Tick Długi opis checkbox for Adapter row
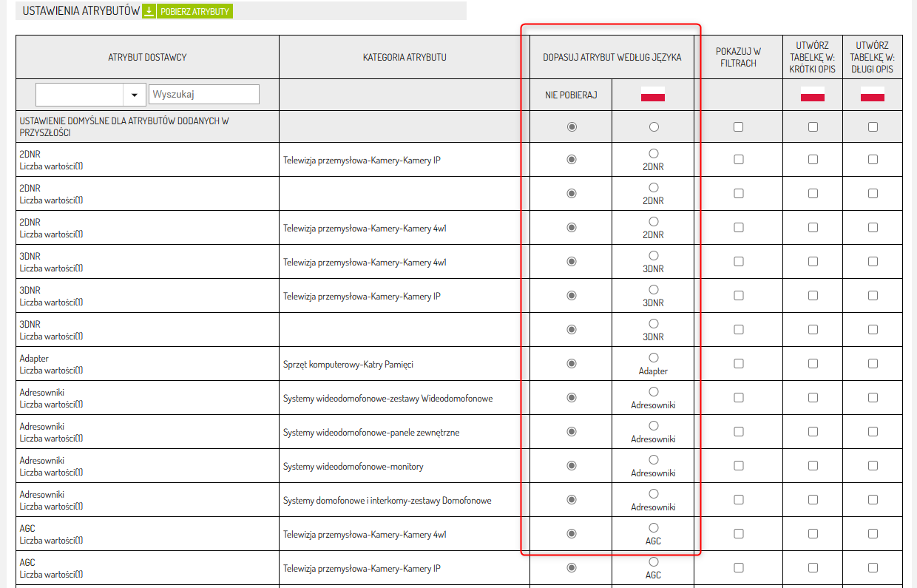Viewport: 917px width, 588px height. tap(873, 364)
